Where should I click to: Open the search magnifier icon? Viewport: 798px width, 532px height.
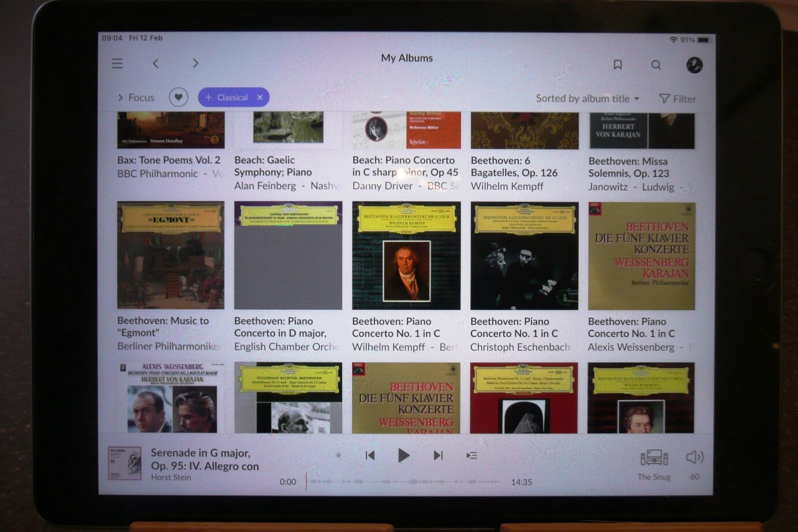[x=656, y=65]
